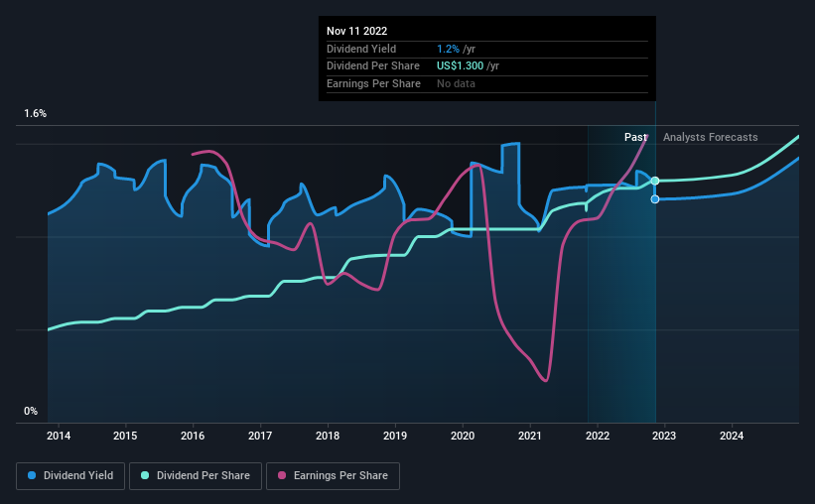
Task: Toggle the Dividend Yield legend button
Action: pos(70,476)
